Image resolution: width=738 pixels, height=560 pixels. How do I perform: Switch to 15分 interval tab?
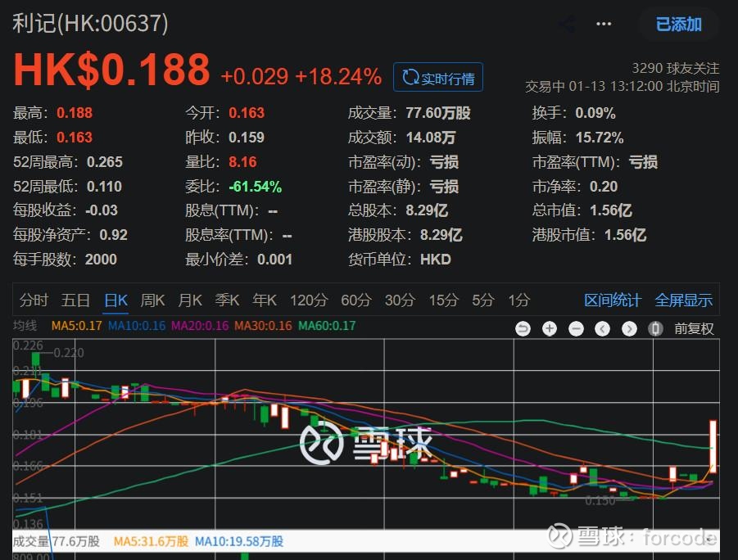click(443, 300)
